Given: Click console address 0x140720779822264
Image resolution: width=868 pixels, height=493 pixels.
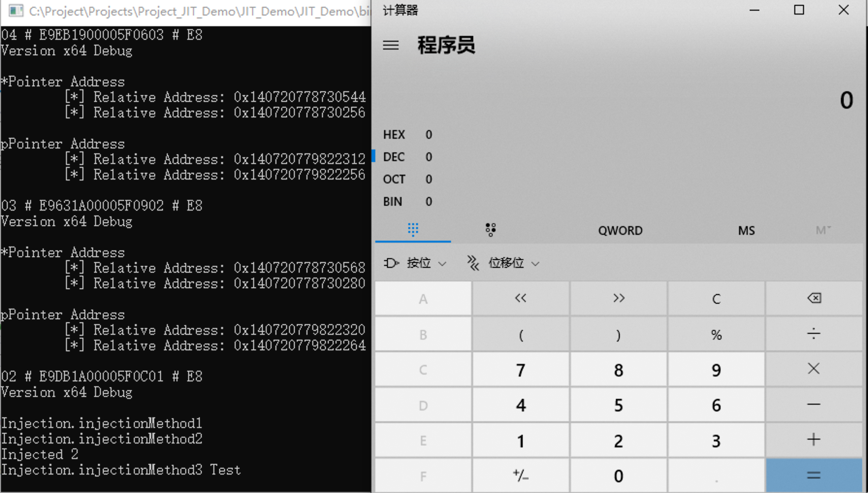Looking at the screenshot, I should (300, 345).
